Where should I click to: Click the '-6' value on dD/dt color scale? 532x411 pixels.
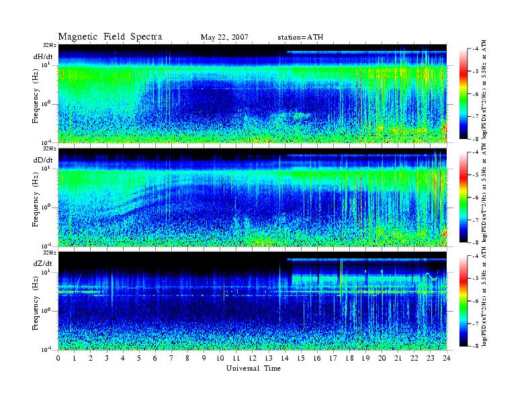point(476,197)
